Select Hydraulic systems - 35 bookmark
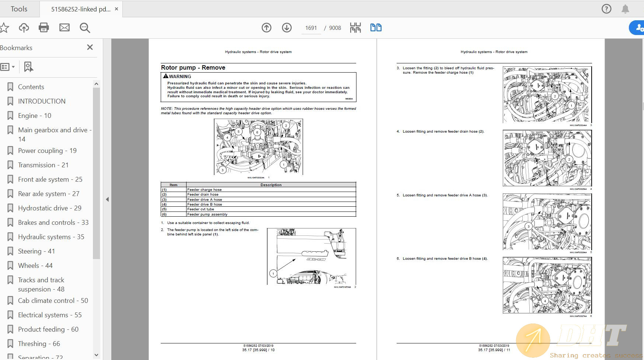This screenshot has width=644, height=360. tap(51, 237)
